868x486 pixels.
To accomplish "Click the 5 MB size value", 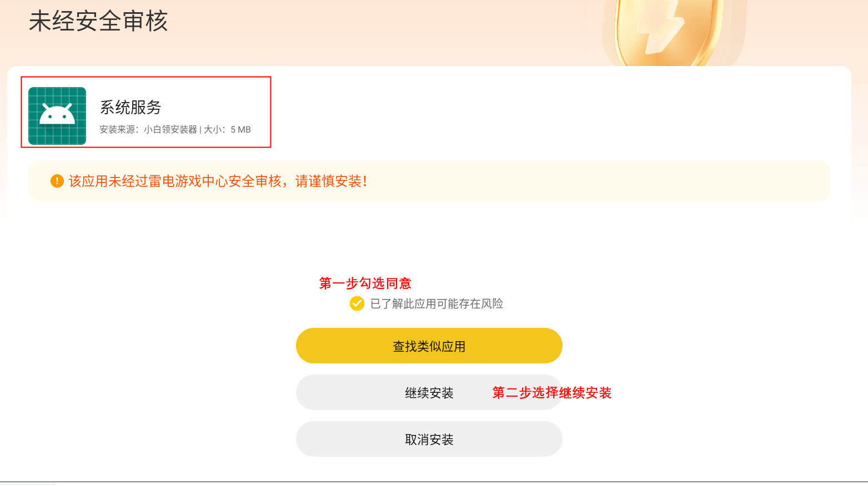I will point(240,130).
